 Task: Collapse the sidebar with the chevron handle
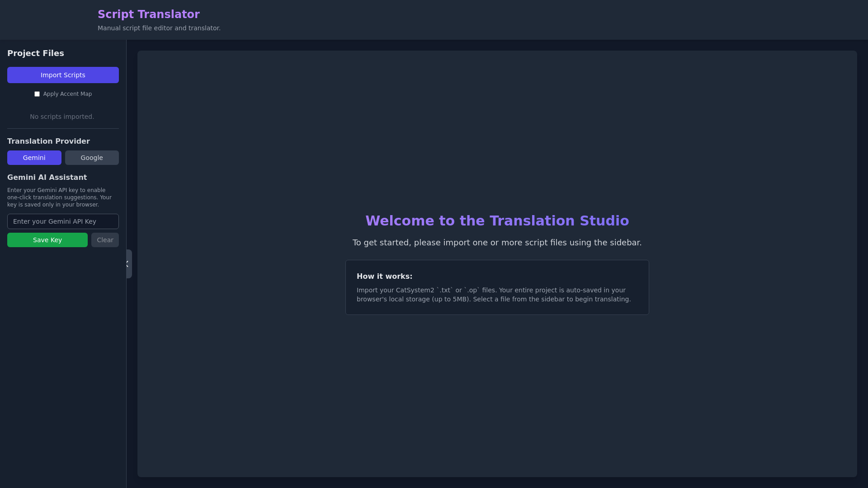129,264
